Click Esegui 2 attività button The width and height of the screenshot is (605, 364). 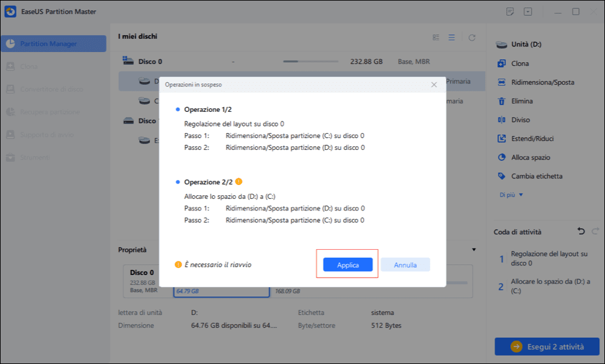tap(547, 346)
